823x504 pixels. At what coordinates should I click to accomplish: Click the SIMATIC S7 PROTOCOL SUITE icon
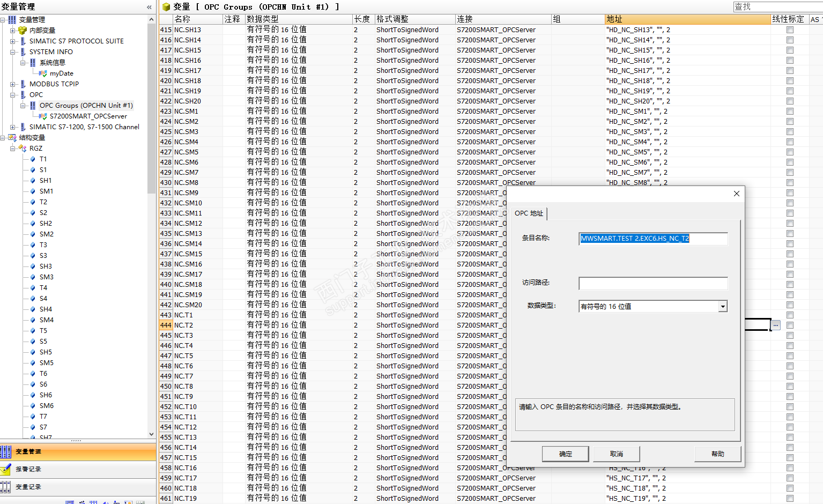(x=23, y=41)
